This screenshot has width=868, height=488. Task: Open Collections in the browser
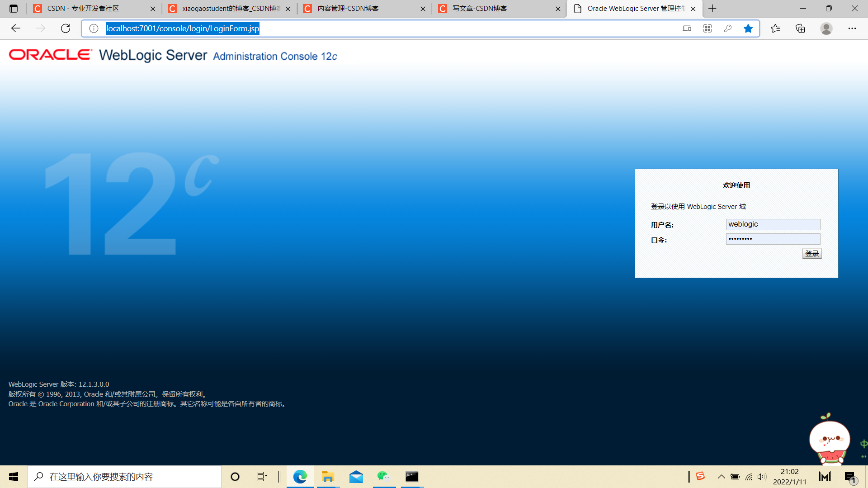[x=800, y=28]
